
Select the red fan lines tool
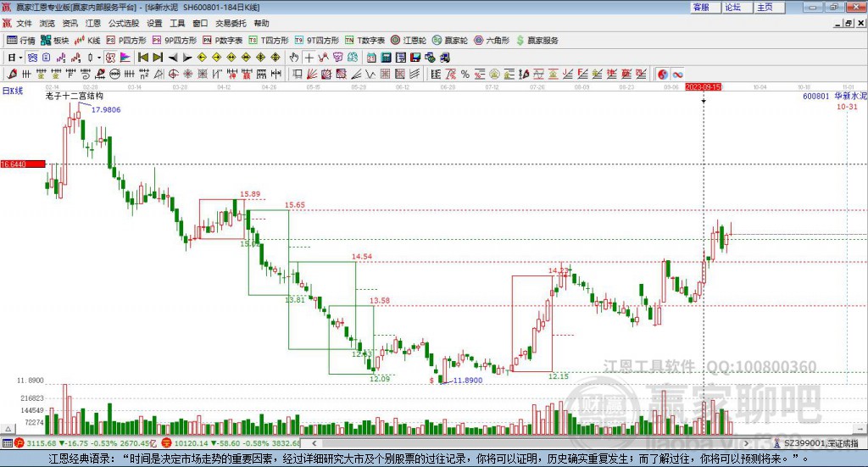(312, 74)
